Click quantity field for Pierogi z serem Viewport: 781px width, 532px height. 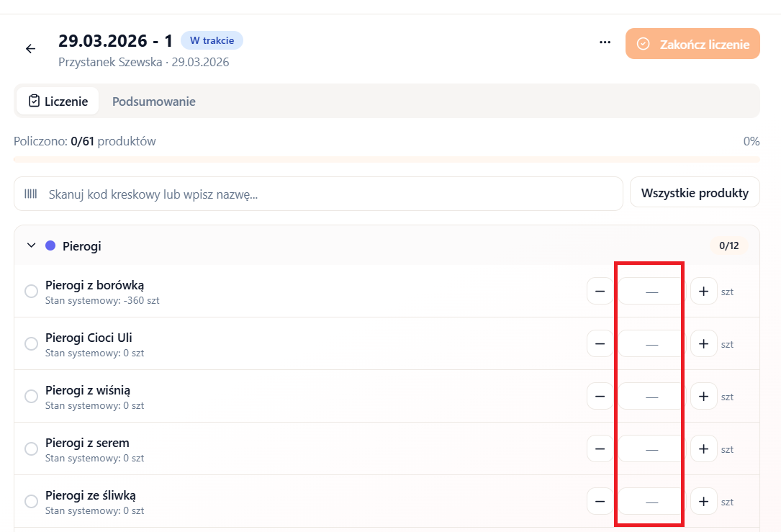(x=652, y=448)
